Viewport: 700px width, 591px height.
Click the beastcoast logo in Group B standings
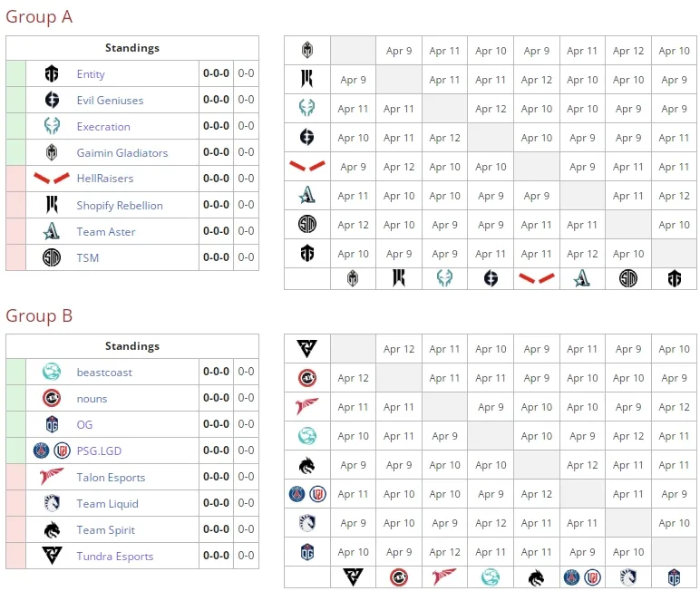tap(52, 372)
